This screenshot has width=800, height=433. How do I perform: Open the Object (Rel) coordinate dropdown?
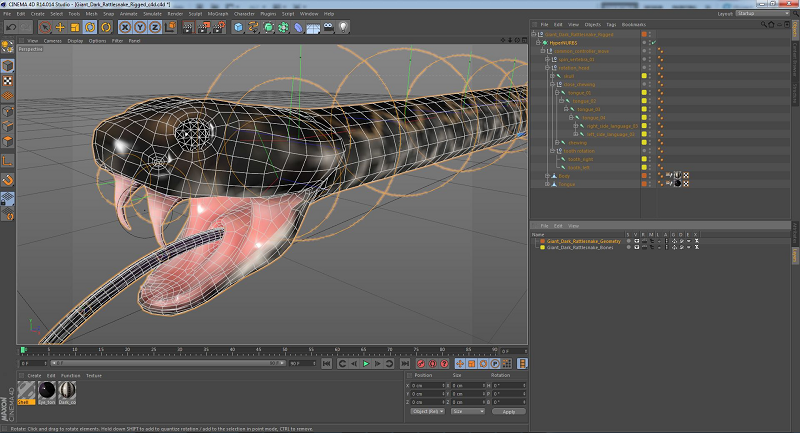pyautogui.click(x=428, y=411)
